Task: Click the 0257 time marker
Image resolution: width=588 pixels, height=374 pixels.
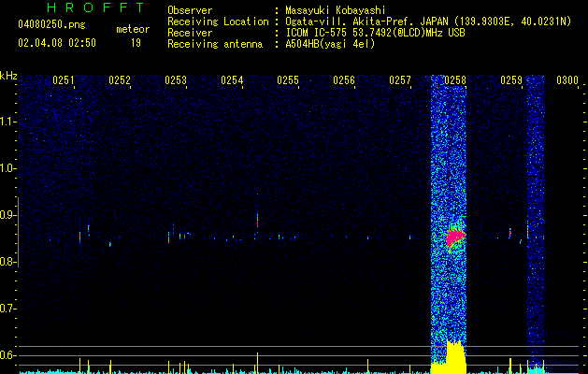Action: [400, 80]
